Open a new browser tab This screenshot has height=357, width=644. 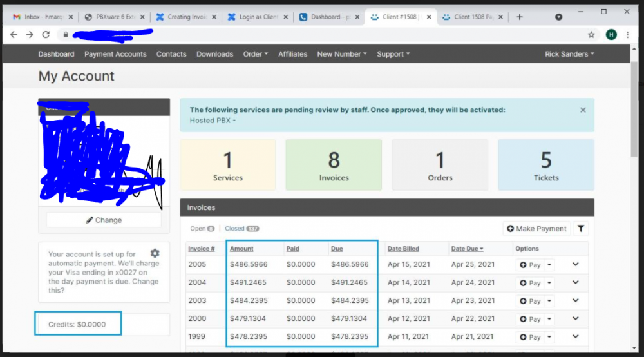tap(520, 17)
